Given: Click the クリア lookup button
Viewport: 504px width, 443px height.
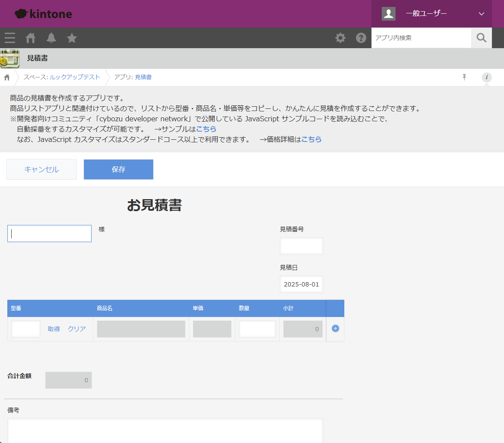Looking at the screenshot, I should click(77, 329).
